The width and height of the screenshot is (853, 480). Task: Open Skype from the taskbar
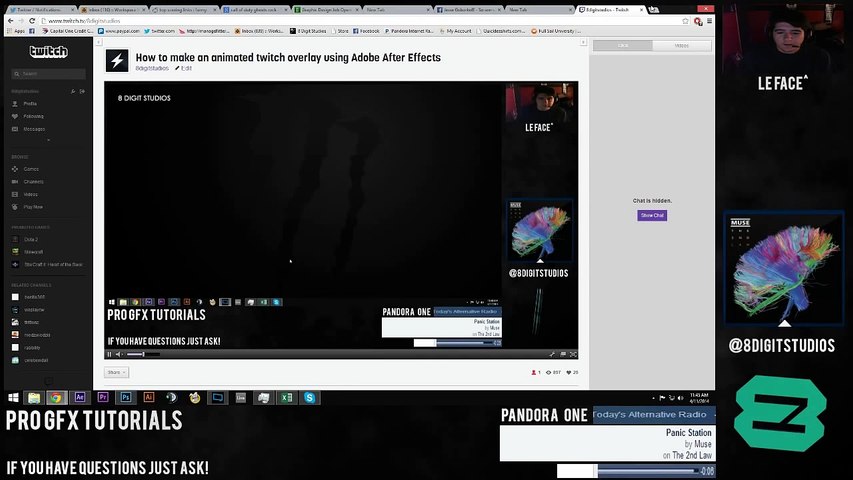coord(310,398)
